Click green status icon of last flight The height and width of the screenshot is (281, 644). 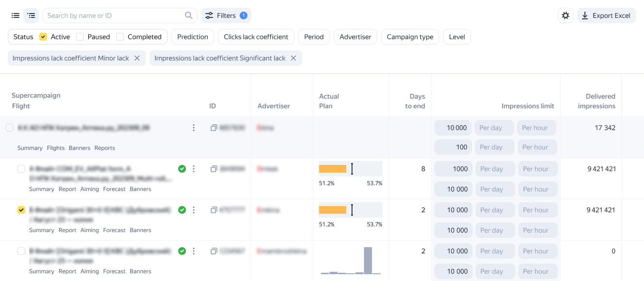[x=182, y=251]
